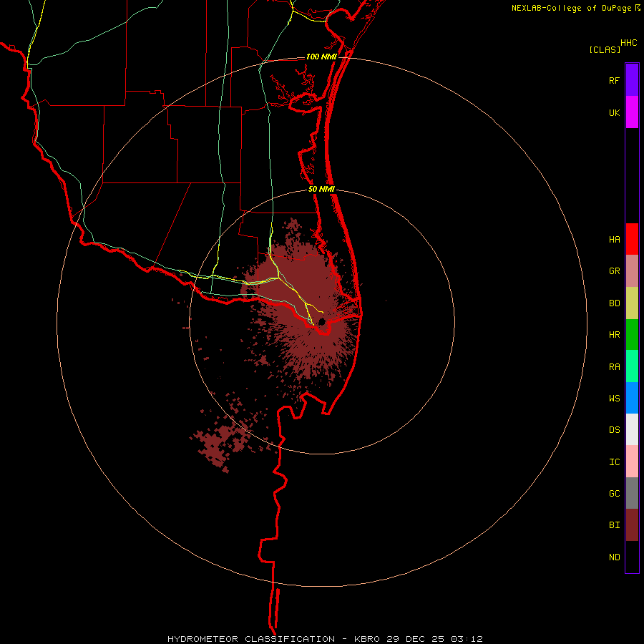
Task: Select the pink GR legend color block
Action: (x=632, y=271)
